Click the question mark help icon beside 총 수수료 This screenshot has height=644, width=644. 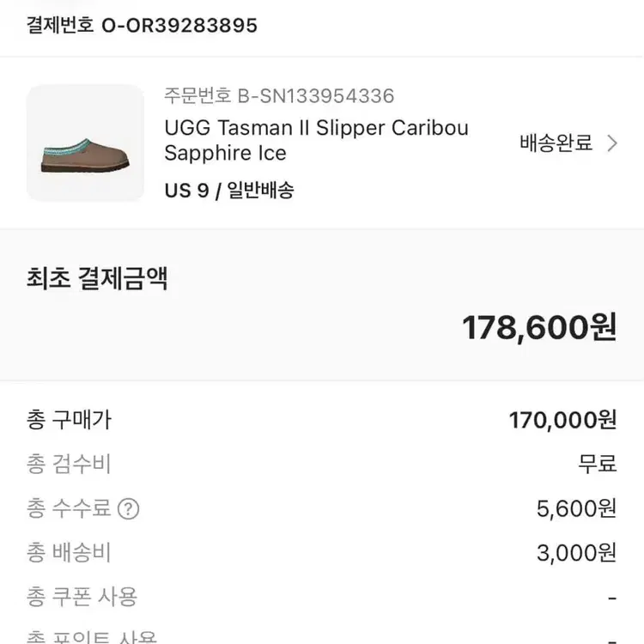pyautogui.click(x=128, y=509)
